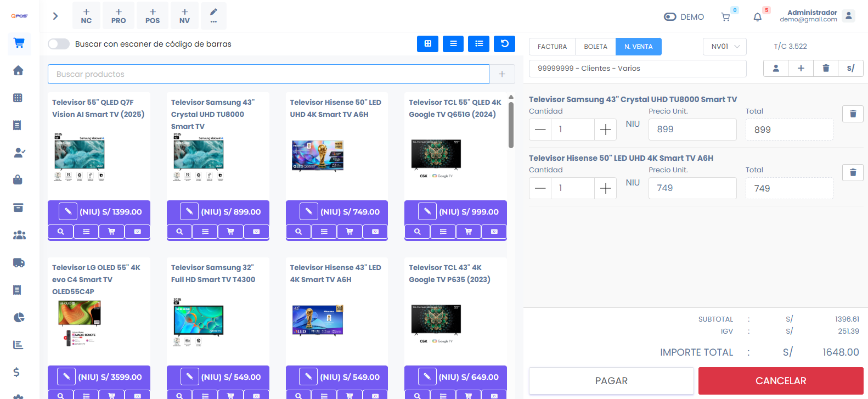
Task: Click the (NIU) S/ 3599.00 LG OLED price button
Action: pos(110,377)
